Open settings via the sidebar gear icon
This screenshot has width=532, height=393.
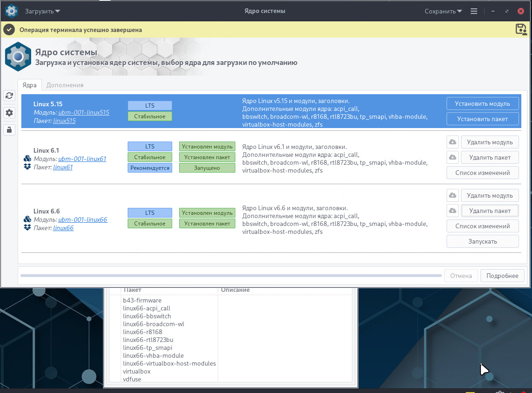pos(9,113)
